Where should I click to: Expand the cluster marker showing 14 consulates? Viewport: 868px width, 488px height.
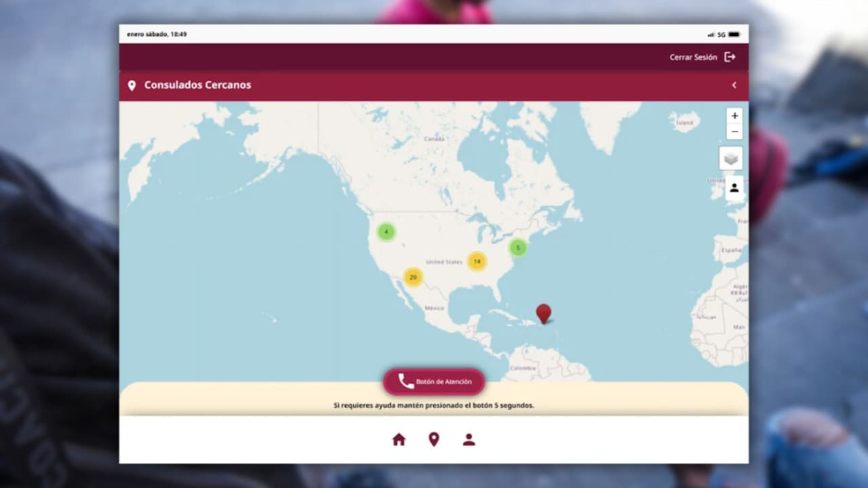(x=477, y=261)
